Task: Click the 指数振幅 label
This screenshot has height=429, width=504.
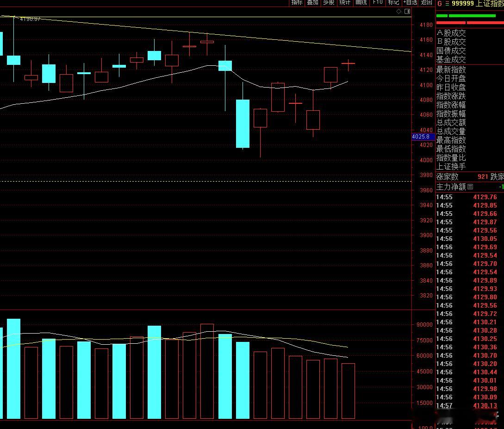Action: pyautogui.click(x=451, y=114)
